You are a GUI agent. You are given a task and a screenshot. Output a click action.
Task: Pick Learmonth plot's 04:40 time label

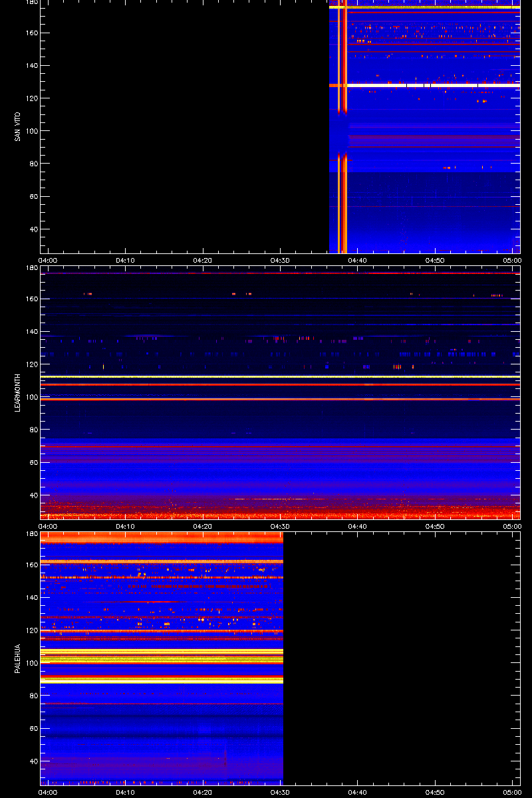coord(358,526)
